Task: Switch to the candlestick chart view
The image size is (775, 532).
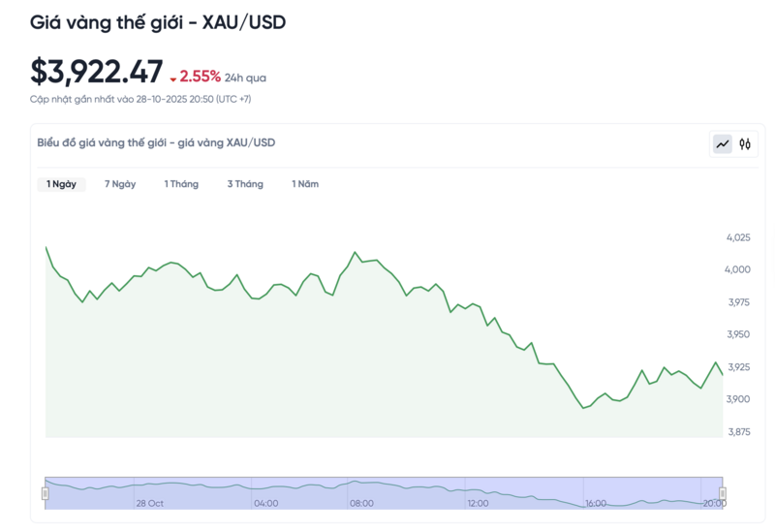Action: tap(745, 144)
